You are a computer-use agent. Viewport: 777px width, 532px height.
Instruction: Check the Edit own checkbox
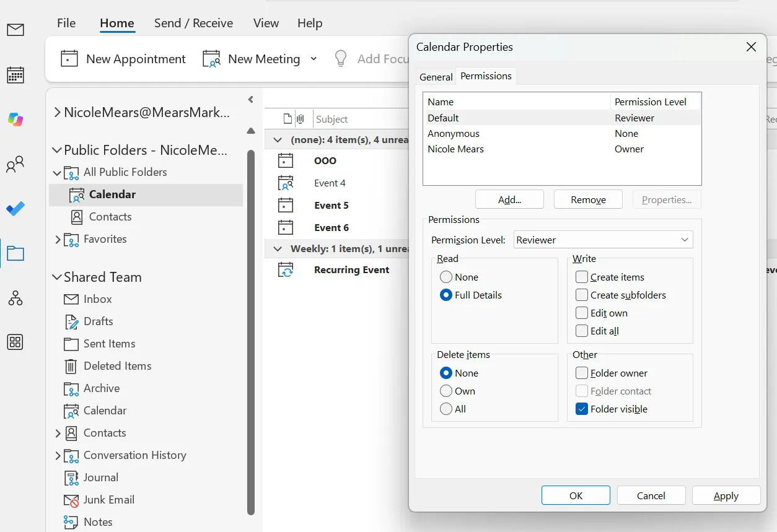pyautogui.click(x=582, y=313)
